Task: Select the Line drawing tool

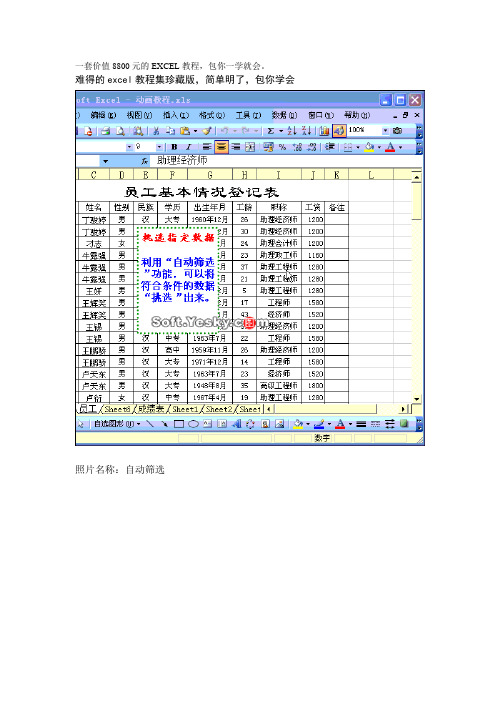Action: [150, 424]
